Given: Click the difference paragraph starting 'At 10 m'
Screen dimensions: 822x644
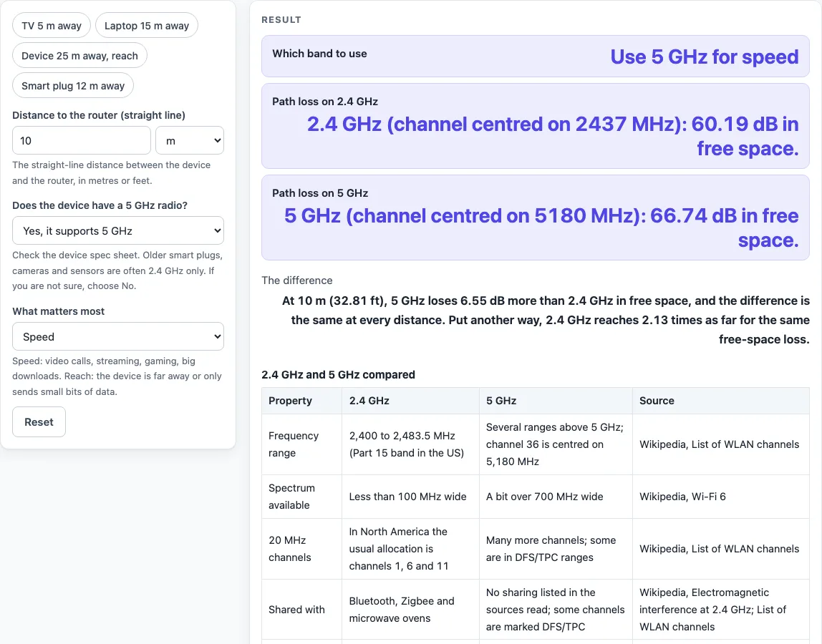Looking at the screenshot, I should pyautogui.click(x=546, y=320).
